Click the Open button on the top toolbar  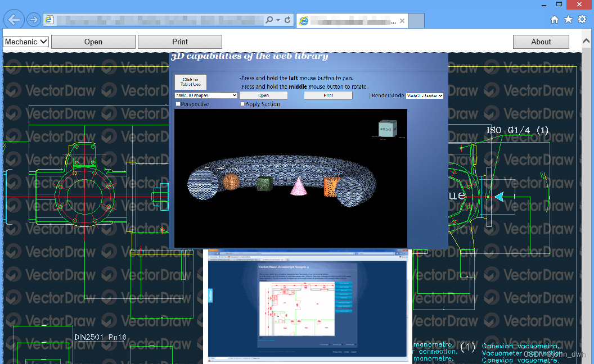pos(93,41)
